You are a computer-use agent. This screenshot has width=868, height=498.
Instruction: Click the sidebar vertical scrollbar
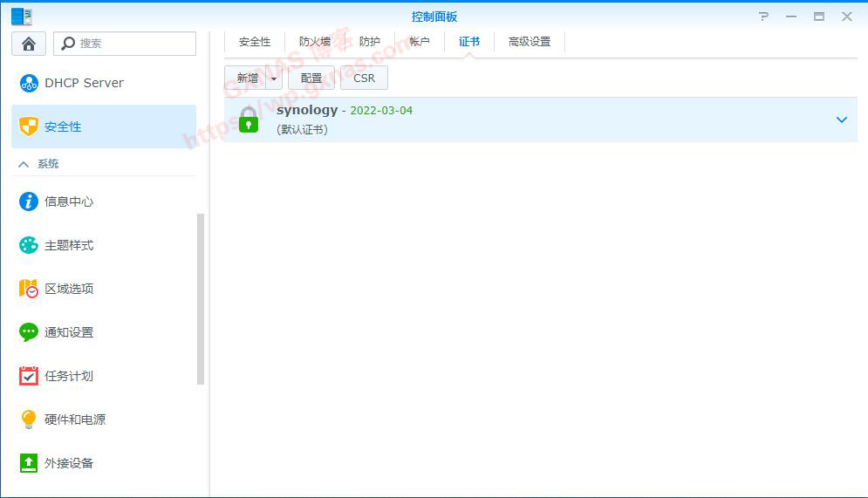[201, 298]
